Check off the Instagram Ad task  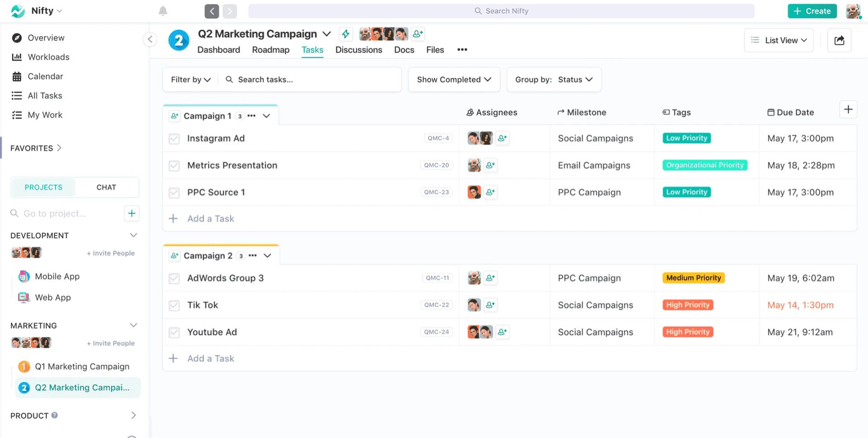[174, 138]
